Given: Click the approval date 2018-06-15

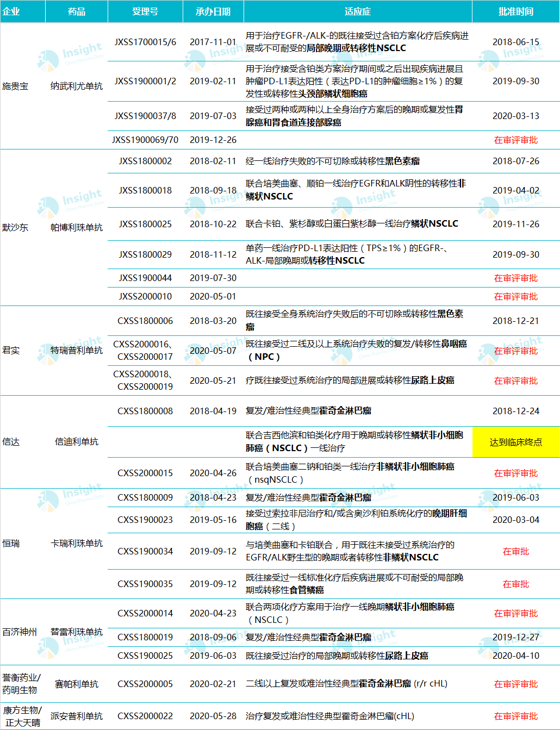Looking at the screenshot, I should click(516, 42).
